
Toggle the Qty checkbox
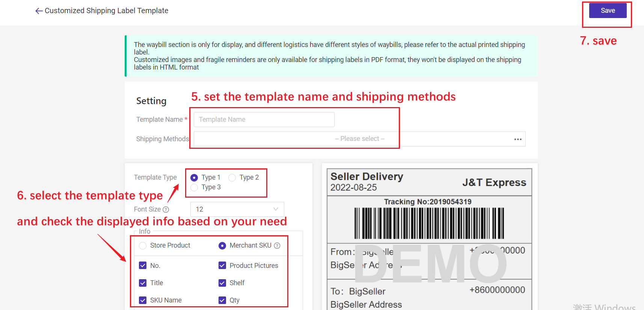pos(222,300)
